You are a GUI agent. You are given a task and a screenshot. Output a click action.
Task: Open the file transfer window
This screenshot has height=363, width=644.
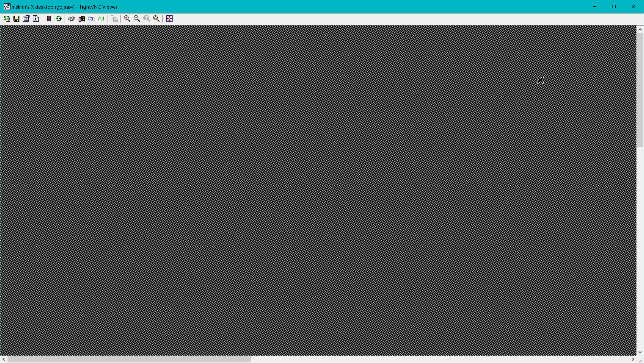[114, 18]
